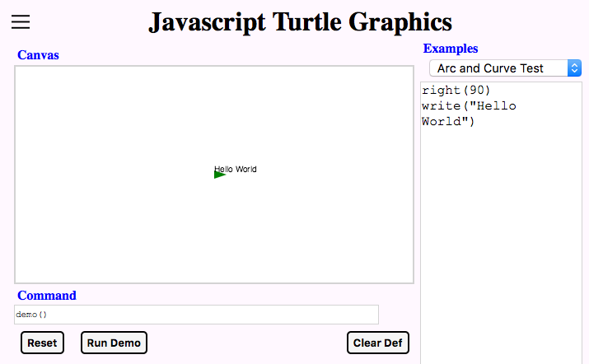Click the Examples heading
This screenshot has height=364, width=589.
tap(451, 49)
